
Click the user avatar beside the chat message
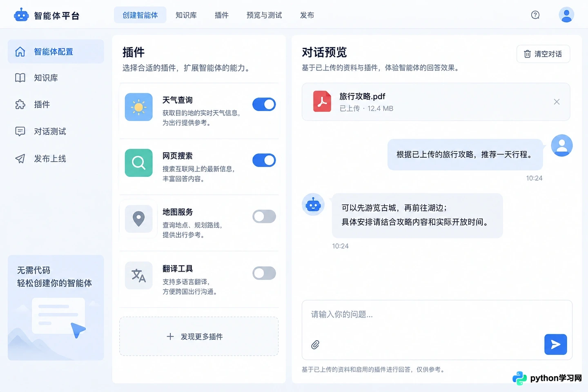561,145
